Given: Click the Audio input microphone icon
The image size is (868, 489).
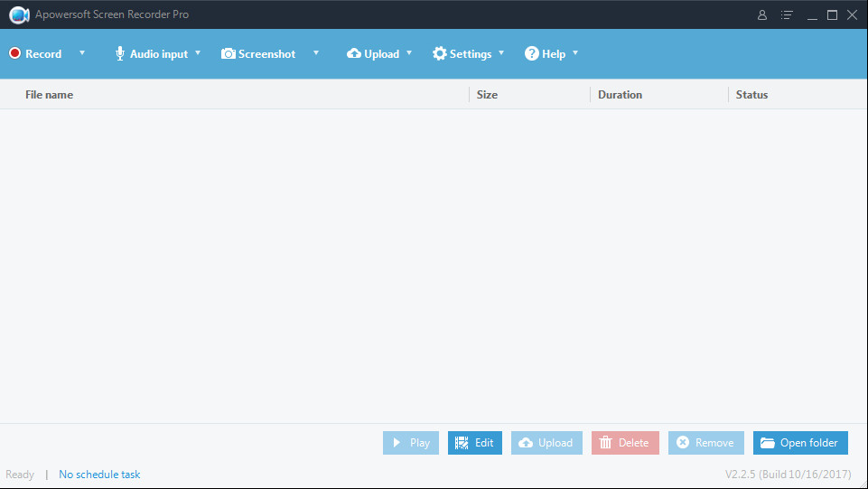Looking at the screenshot, I should pyautogui.click(x=119, y=53).
